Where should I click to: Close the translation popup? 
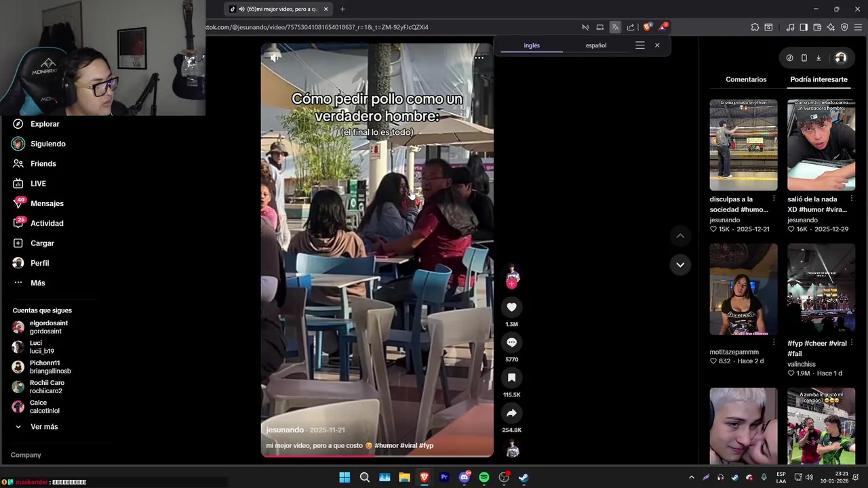point(657,45)
